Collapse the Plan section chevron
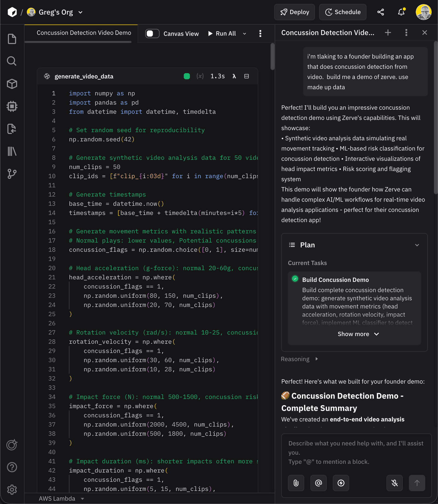This screenshot has height=504, width=438. tap(417, 245)
